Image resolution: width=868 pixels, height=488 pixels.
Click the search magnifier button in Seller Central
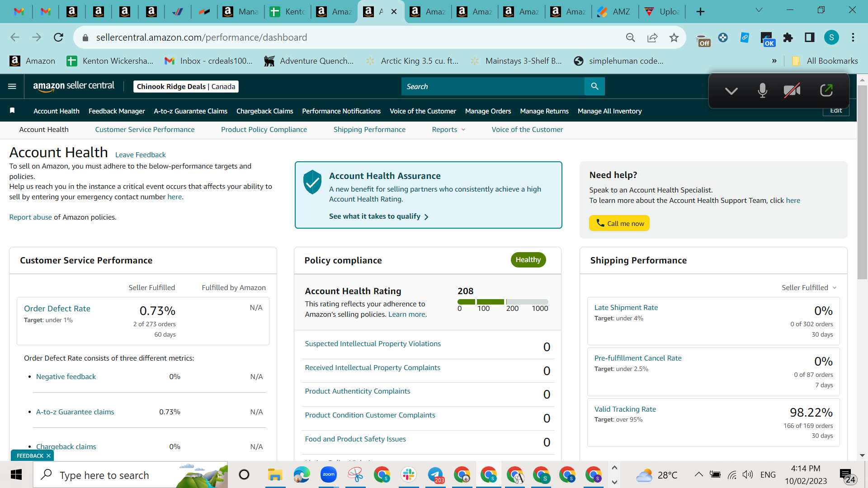(x=594, y=86)
